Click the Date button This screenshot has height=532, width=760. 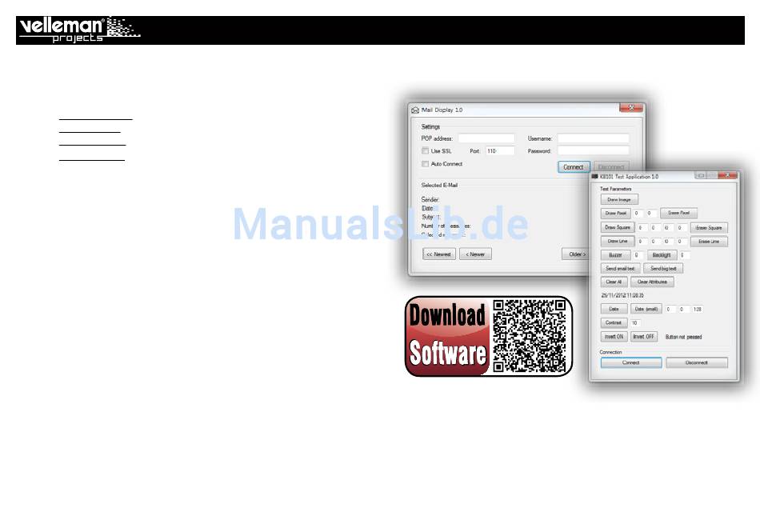click(614, 309)
